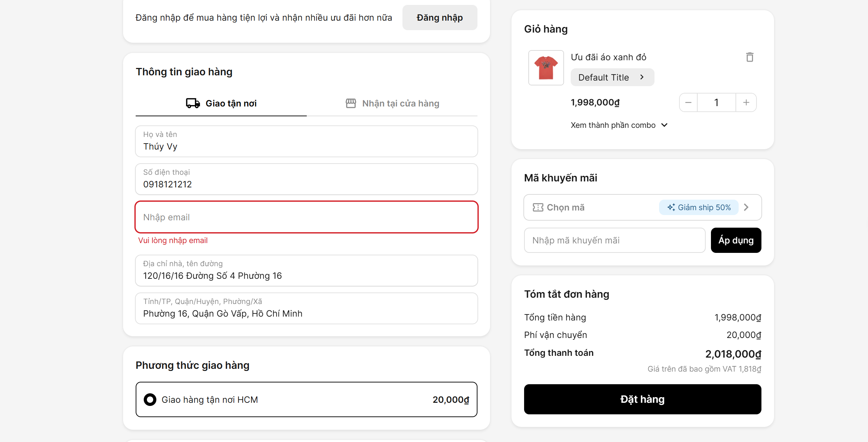The image size is (868, 442).
Task: Delete cart item with trash icon
Action: 750,57
